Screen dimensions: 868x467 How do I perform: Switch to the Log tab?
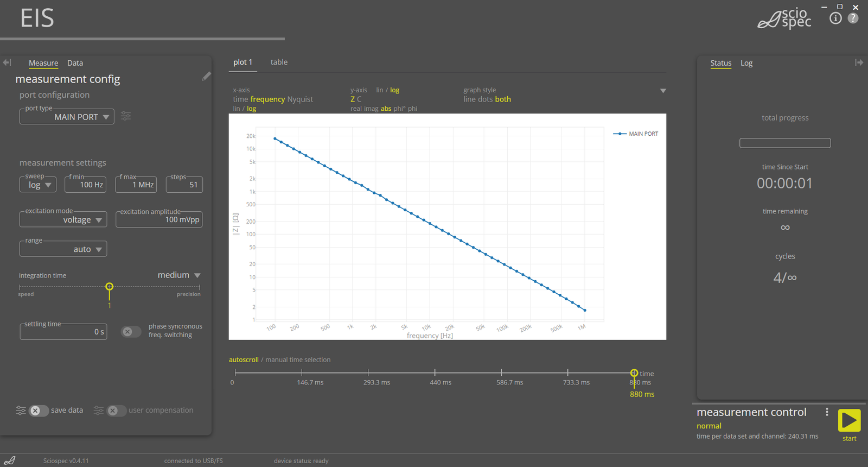click(746, 63)
